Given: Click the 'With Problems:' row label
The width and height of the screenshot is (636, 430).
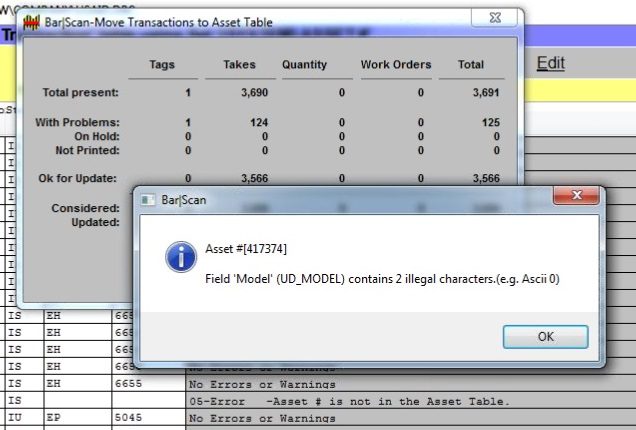Looking at the screenshot, I should tap(77, 122).
